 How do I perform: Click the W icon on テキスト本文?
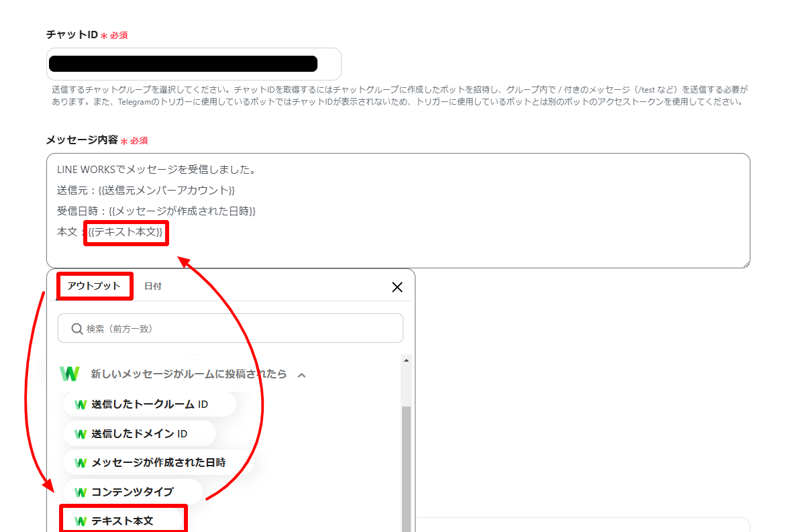pyautogui.click(x=81, y=521)
